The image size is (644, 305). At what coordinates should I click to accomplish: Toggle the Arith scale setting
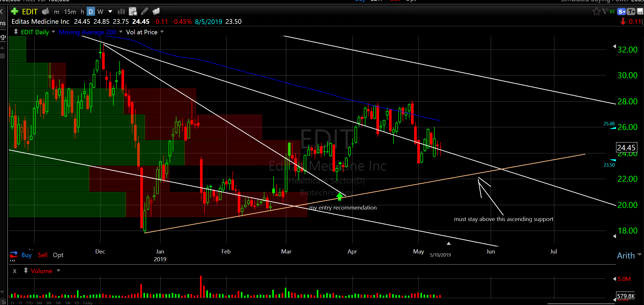coord(626,256)
